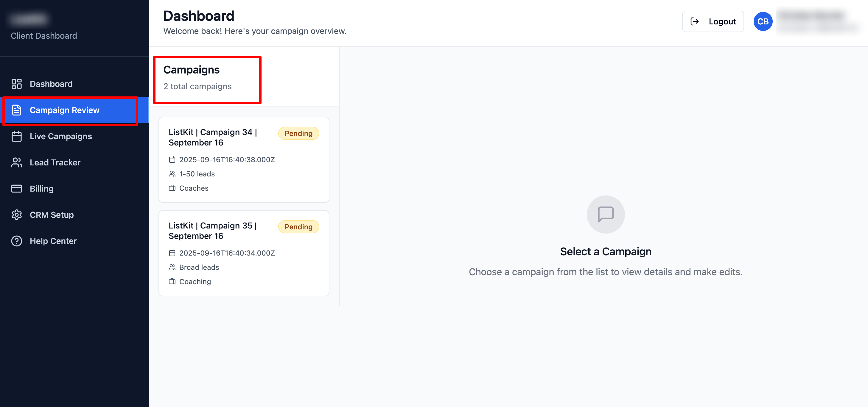This screenshot has width=868, height=407.
Task: Click Pending badge on Campaign 34
Action: pos(298,133)
